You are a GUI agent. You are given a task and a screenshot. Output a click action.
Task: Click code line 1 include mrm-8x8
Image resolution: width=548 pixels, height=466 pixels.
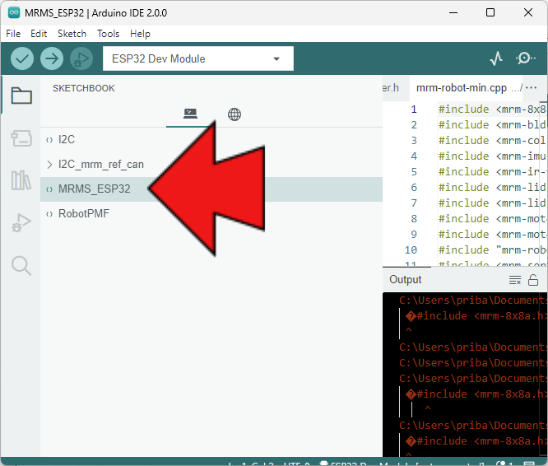[x=492, y=109]
